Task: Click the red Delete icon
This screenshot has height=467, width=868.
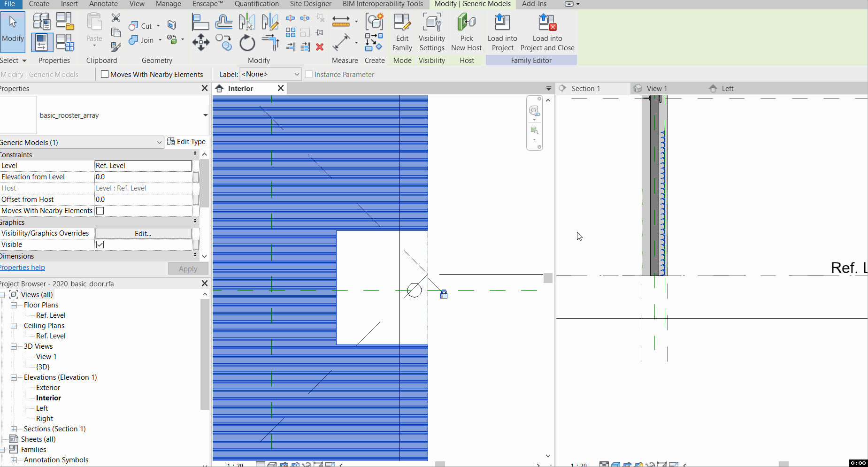Action: pos(320,47)
